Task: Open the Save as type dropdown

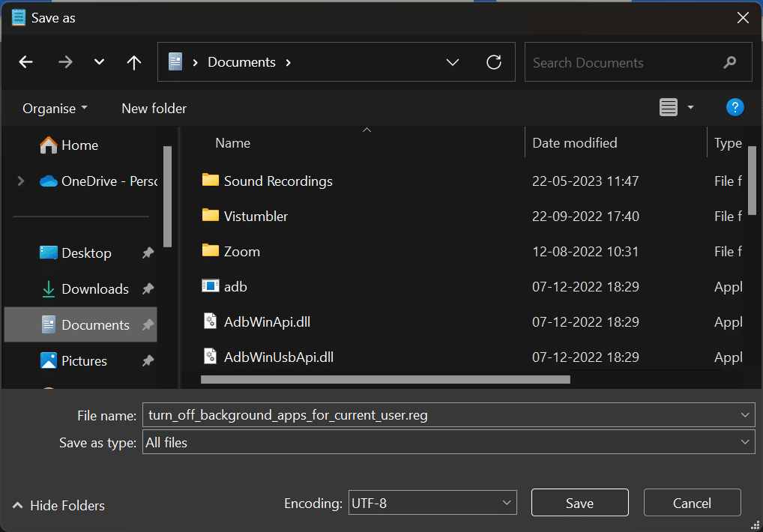Action: (x=448, y=442)
